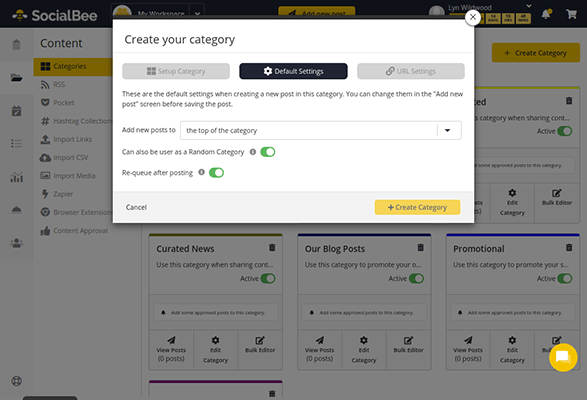Open Bulk Editor for Curated News
587x400 pixels.
pyautogui.click(x=260, y=345)
